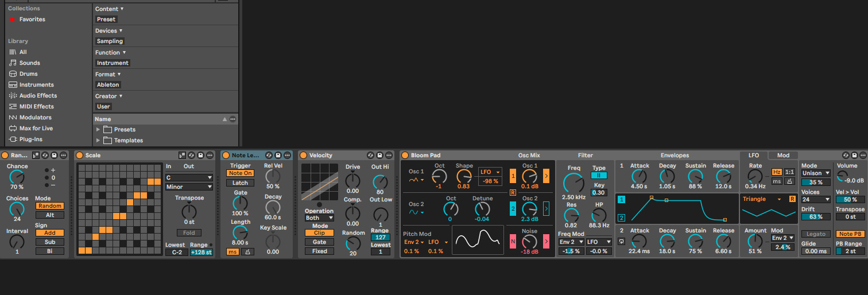Open the Minor scale type dropdown

click(x=189, y=187)
